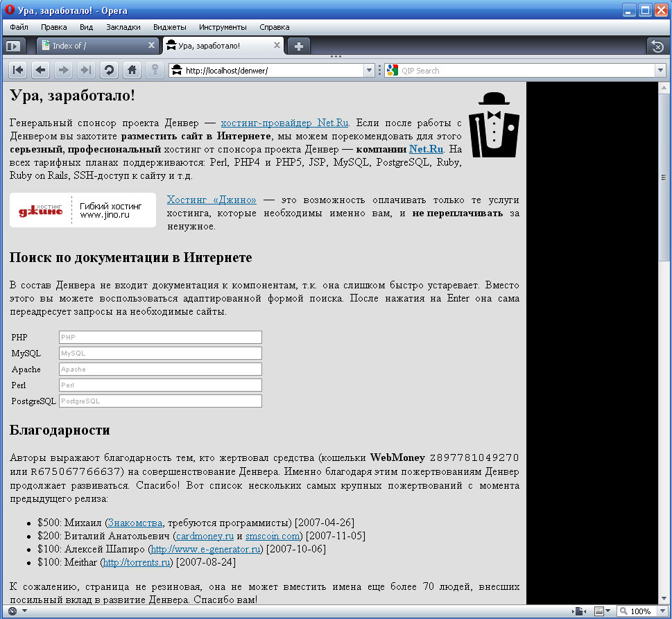
Task: Focus the MySQL documentation search field
Action: coord(160,353)
